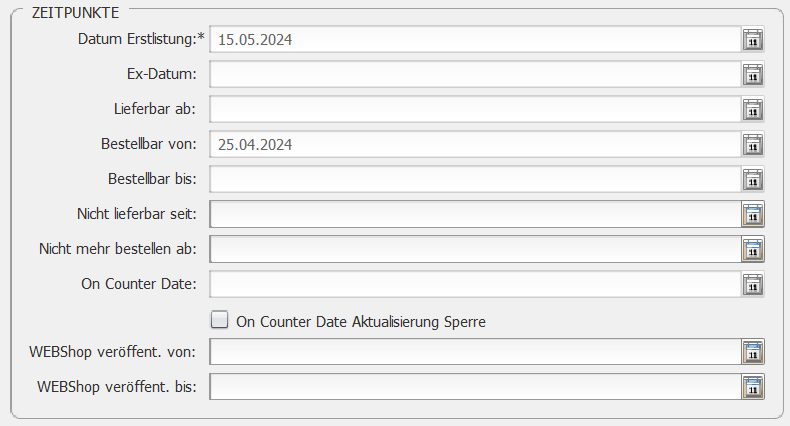Screen dimensions: 790x426
Task: Open calendar picker for Lieferbar ab
Action: [x=753, y=109]
